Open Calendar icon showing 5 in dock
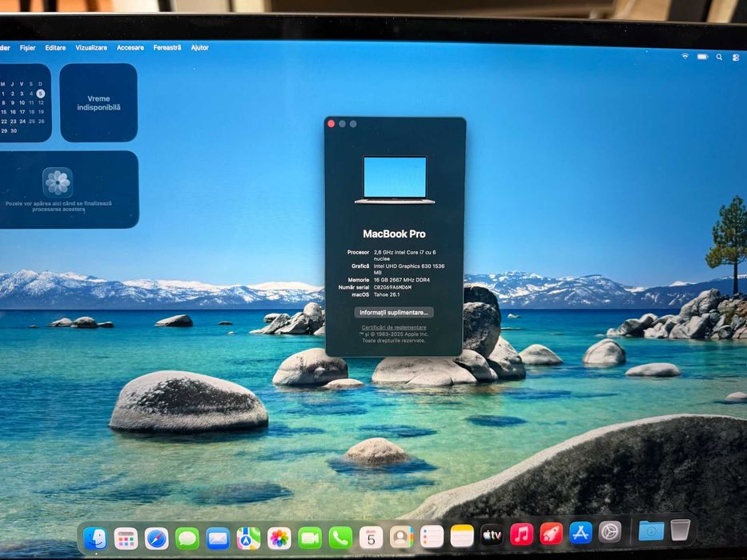Viewport: 747px width, 560px height. [x=371, y=538]
